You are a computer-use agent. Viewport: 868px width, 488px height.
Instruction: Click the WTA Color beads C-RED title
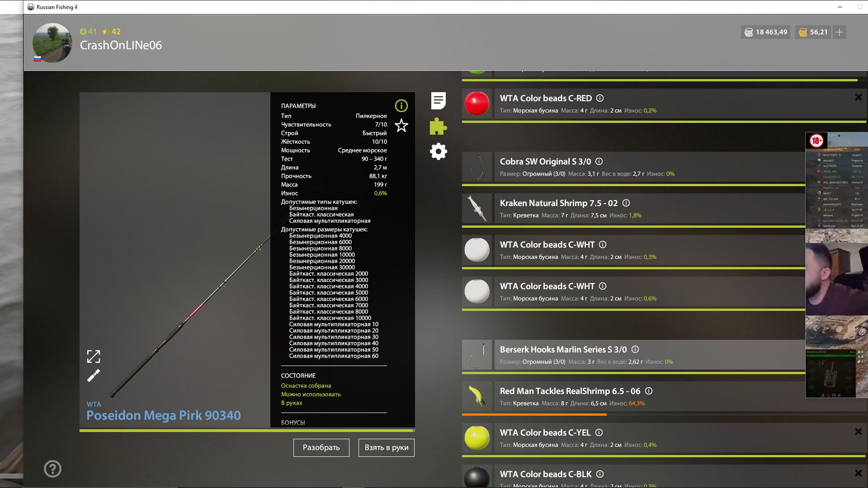point(546,98)
